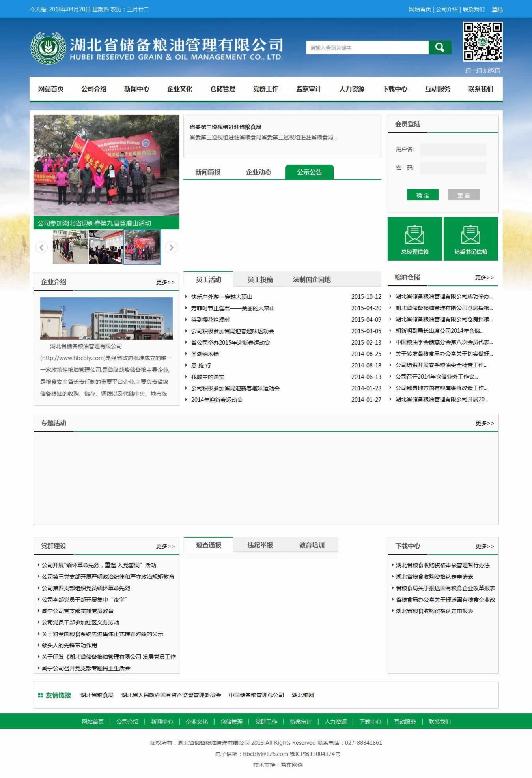
Task: Open 湖北省粮食收购资格审核管理暂行办法 download
Action: (442, 565)
